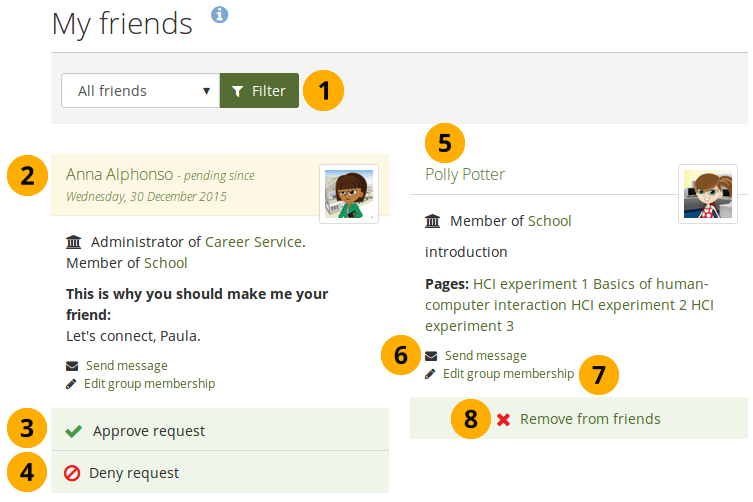753x502 pixels.
Task: Click the red deny request icon
Action: pos(72,473)
